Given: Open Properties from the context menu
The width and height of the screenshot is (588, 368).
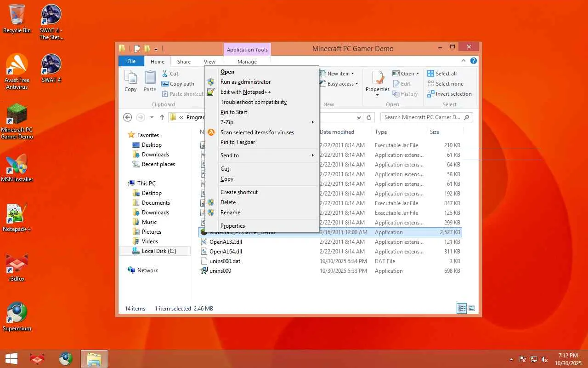Looking at the screenshot, I should 262,226.
